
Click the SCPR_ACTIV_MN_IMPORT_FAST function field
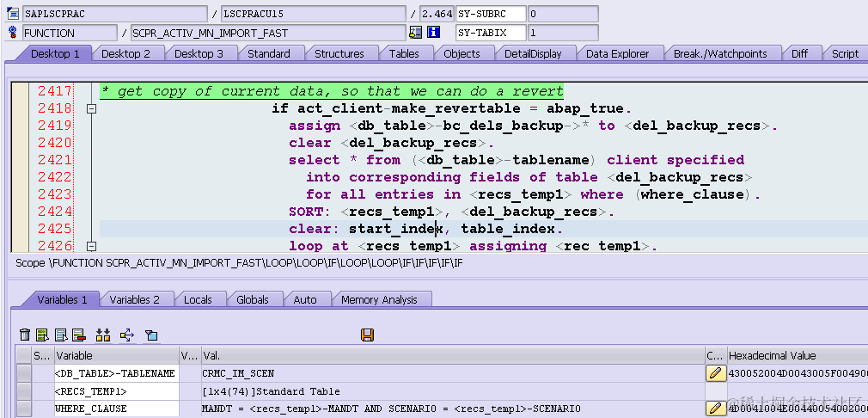(268, 33)
